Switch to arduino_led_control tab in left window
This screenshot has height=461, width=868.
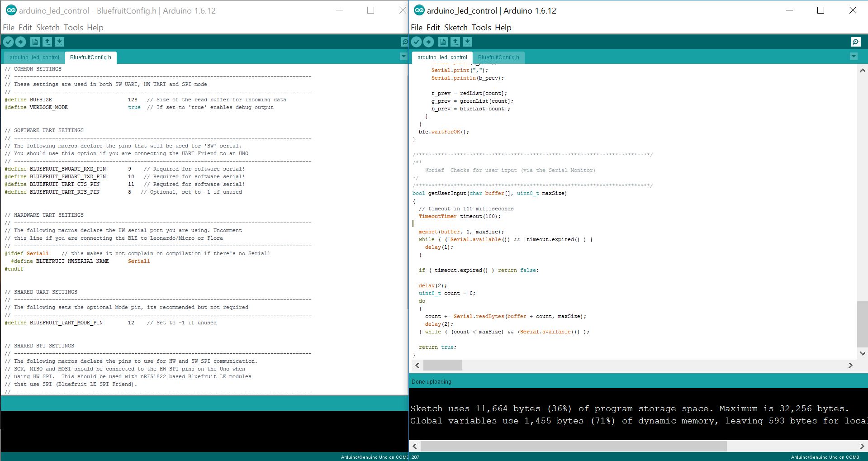tap(34, 57)
